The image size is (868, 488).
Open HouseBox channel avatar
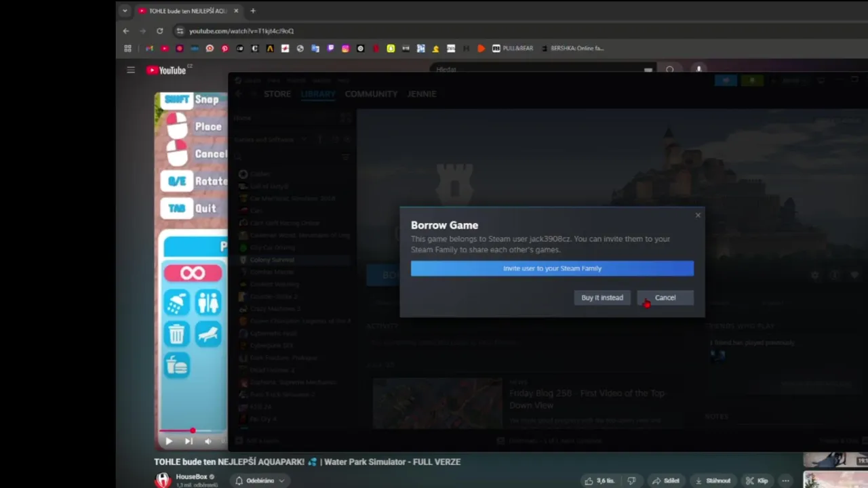tap(163, 481)
